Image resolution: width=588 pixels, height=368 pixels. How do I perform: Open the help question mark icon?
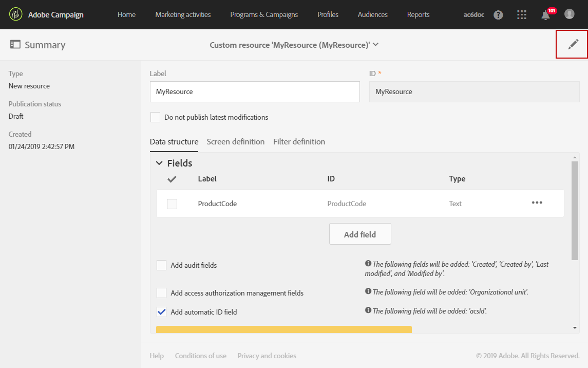(498, 15)
